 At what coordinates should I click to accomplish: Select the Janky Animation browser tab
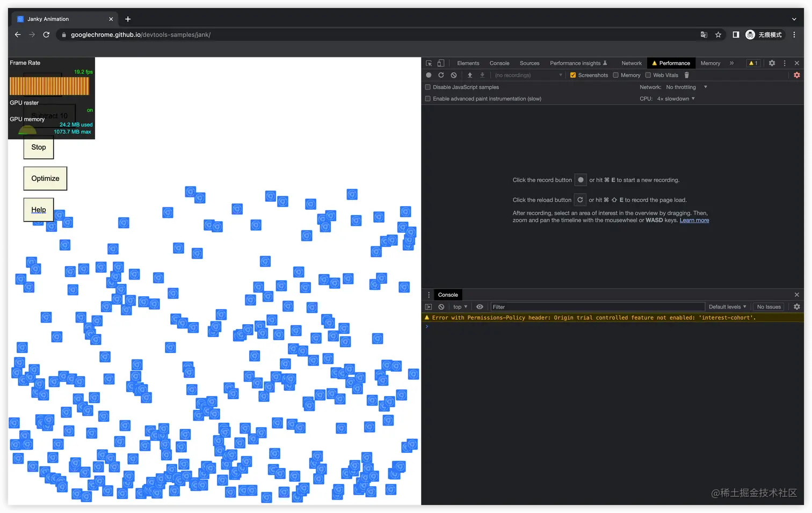[x=64, y=19]
